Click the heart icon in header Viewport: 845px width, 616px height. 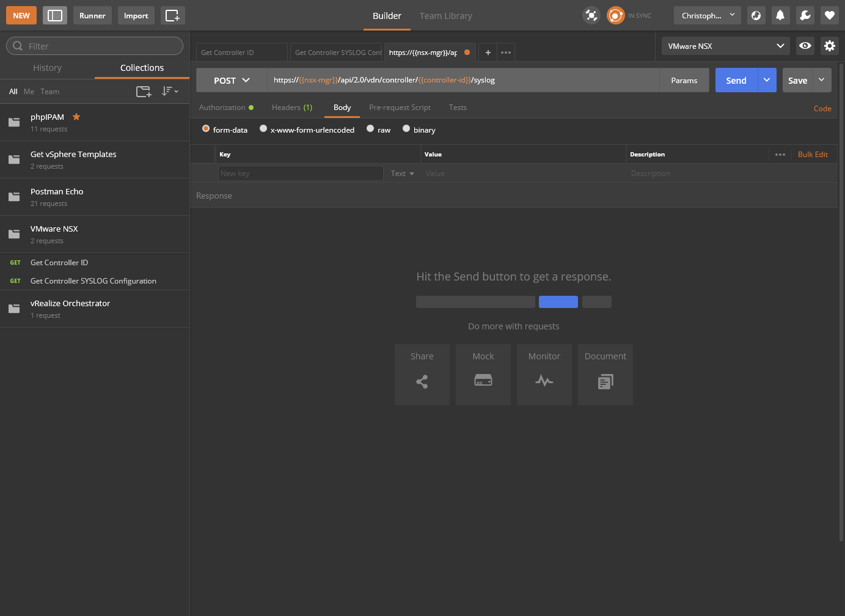click(829, 15)
